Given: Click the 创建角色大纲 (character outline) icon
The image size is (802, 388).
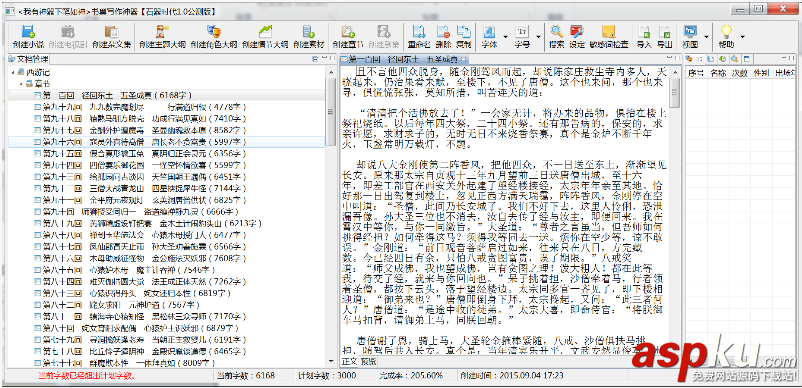Looking at the screenshot, I should click(x=213, y=32).
